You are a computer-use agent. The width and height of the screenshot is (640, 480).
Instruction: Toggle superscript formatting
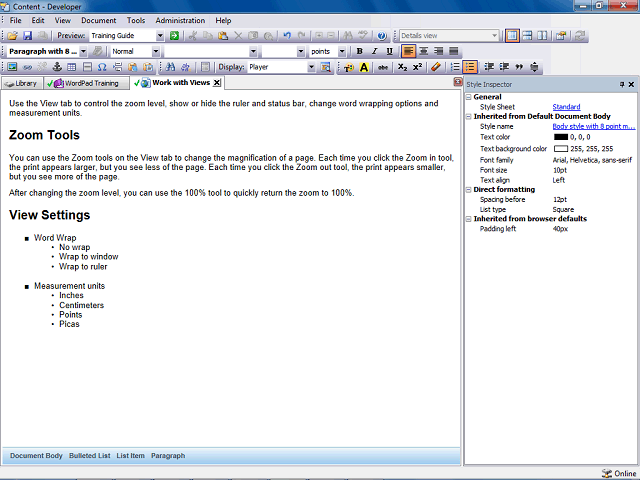click(x=417, y=67)
